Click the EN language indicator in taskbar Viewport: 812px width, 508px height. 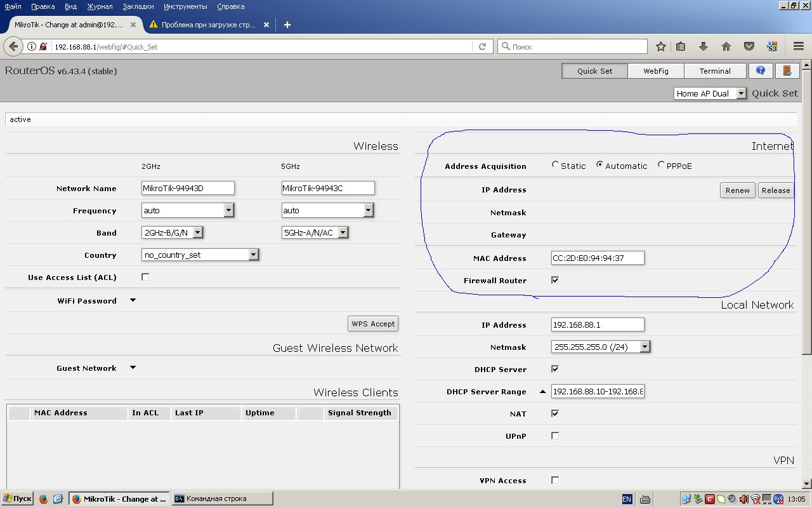click(627, 499)
